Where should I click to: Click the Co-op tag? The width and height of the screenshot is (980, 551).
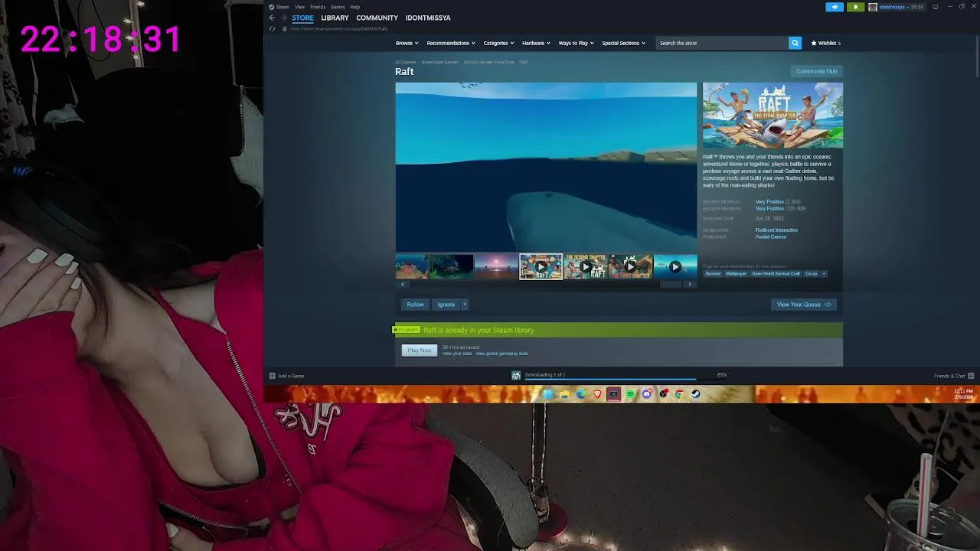pos(811,273)
